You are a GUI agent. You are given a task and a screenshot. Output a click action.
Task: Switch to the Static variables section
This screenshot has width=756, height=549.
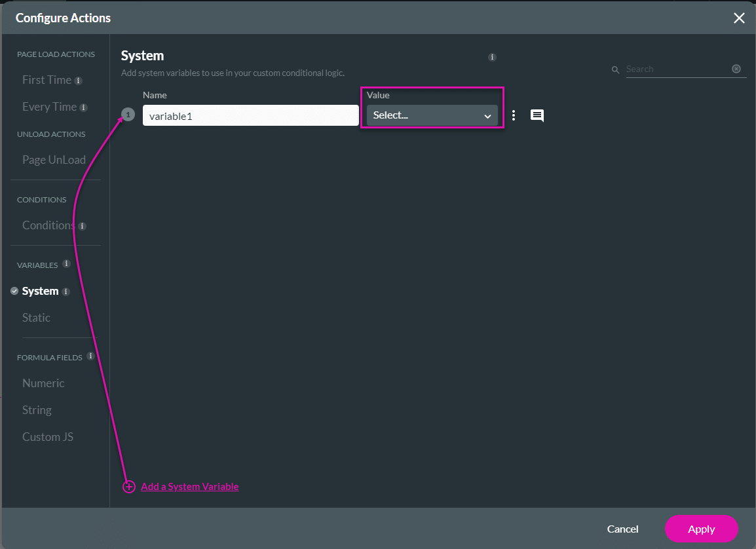click(x=35, y=317)
